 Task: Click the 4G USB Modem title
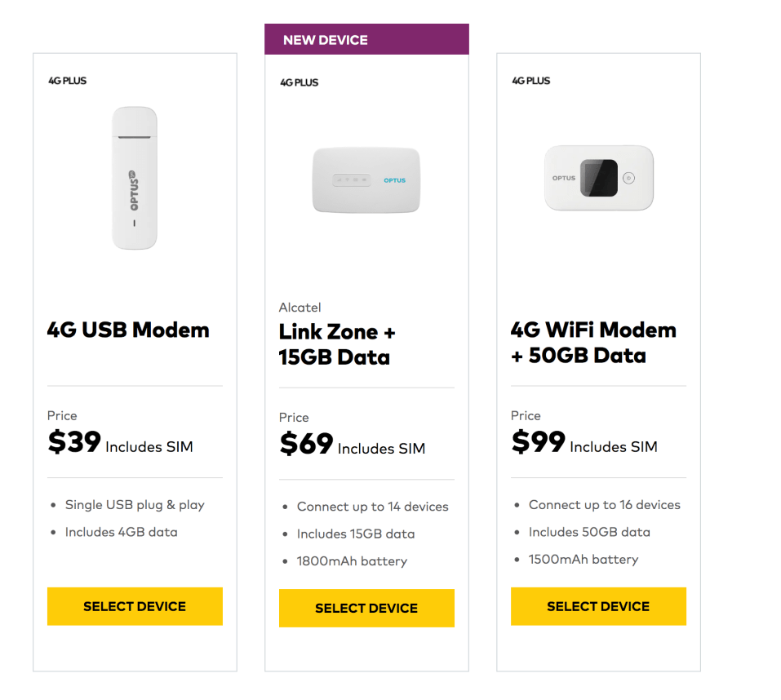127,330
